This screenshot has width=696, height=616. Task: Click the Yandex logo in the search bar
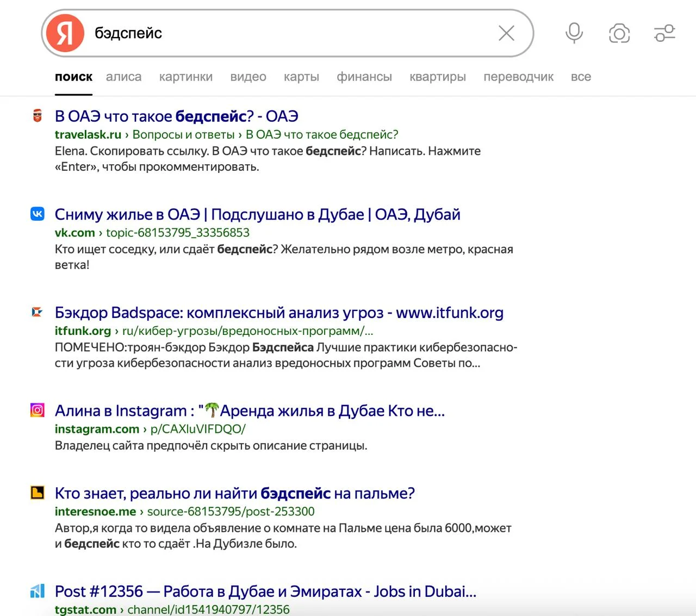pos(65,33)
